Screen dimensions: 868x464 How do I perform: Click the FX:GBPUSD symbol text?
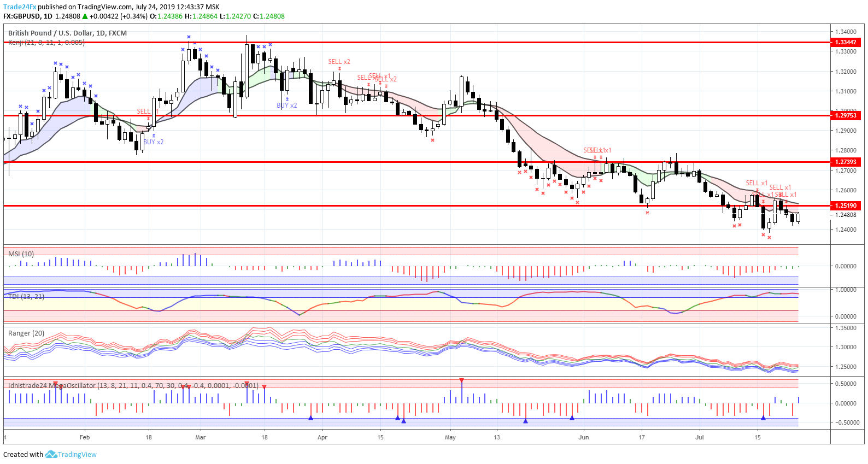[x=22, y=16]
